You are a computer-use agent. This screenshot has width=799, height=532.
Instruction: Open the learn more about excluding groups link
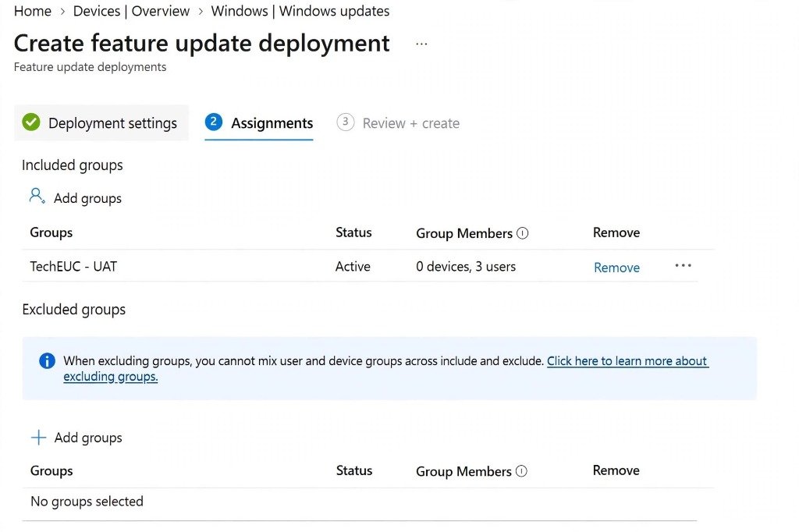[x=385, y=368]
